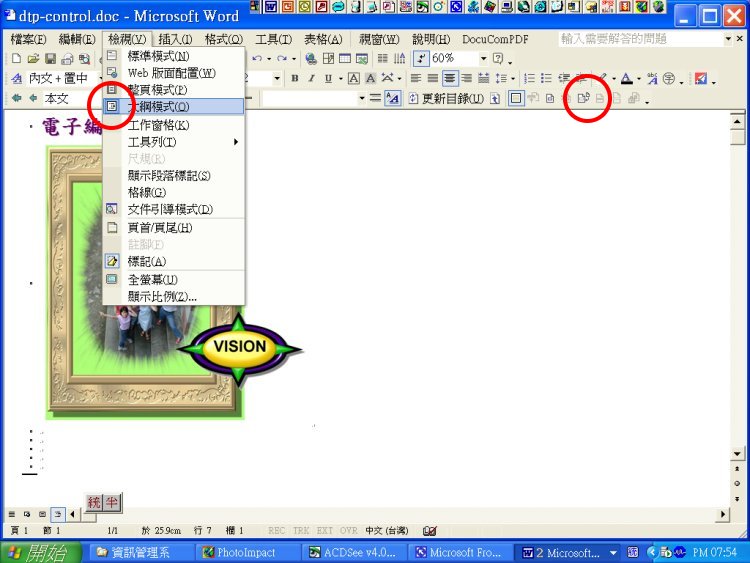Click the Redo arrow icon
The image size is (750, 563).
(x=282, y=59)
